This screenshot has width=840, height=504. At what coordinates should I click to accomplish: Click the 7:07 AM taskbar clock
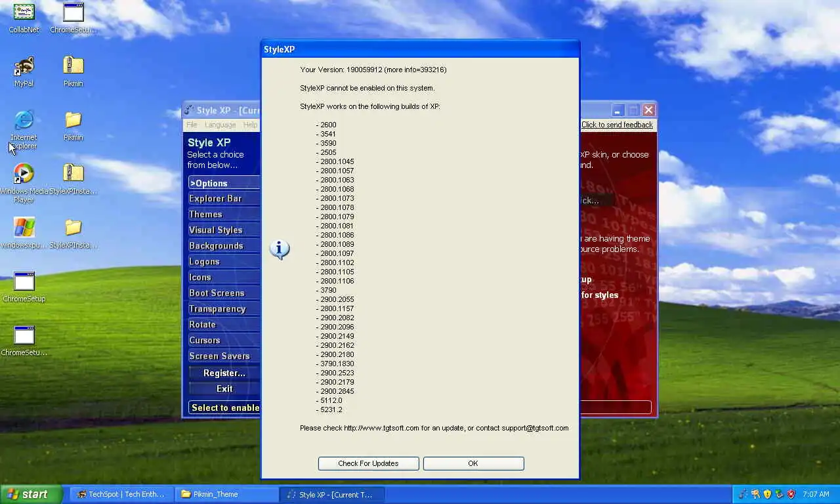pyautogui.click(x=816, y=494)
